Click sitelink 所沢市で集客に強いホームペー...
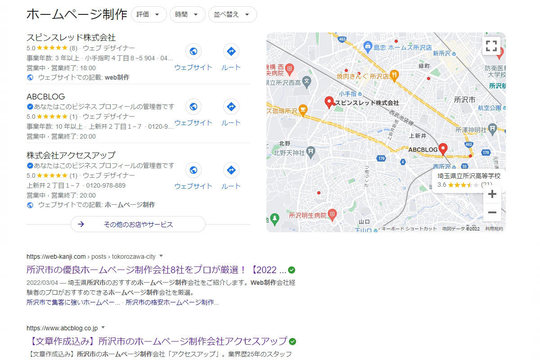 point(73,302)
